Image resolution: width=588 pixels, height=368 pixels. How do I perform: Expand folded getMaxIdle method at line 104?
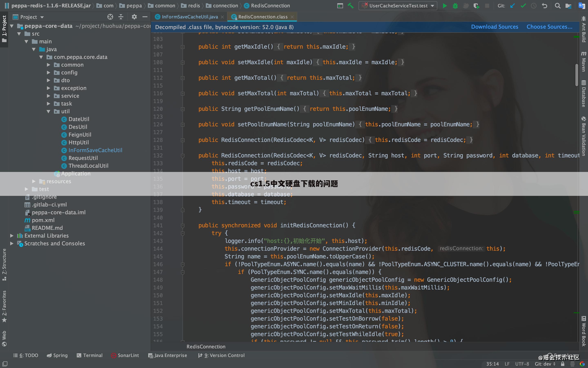click(183, 47)
